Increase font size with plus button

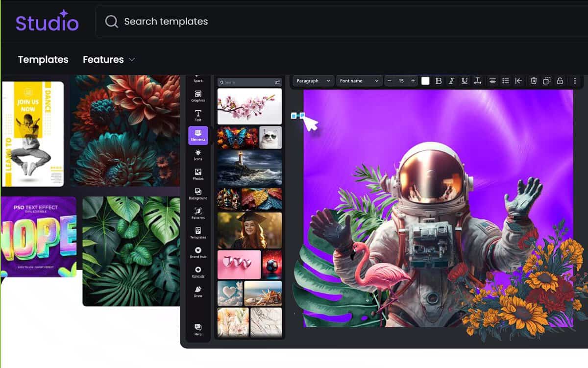coord(413,81)
